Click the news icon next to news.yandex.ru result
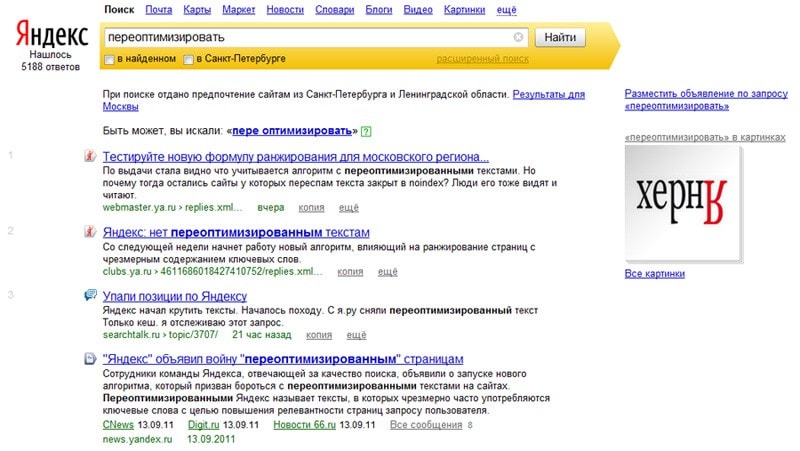 click(x=90, y=359)
